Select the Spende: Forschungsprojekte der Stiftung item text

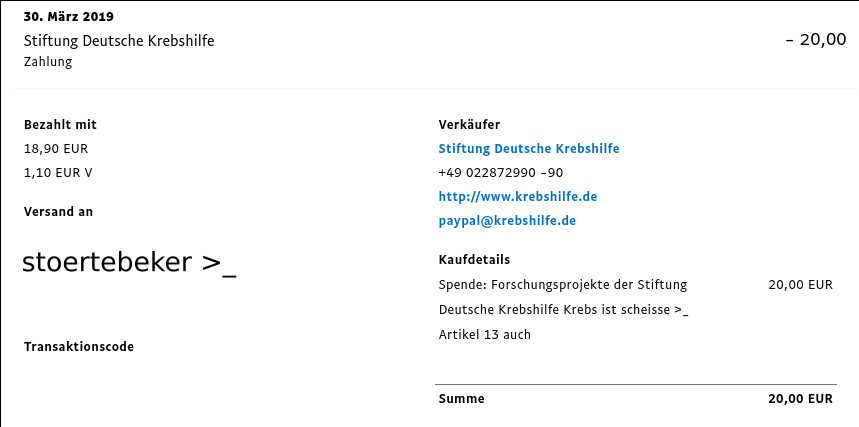[563, 285]
